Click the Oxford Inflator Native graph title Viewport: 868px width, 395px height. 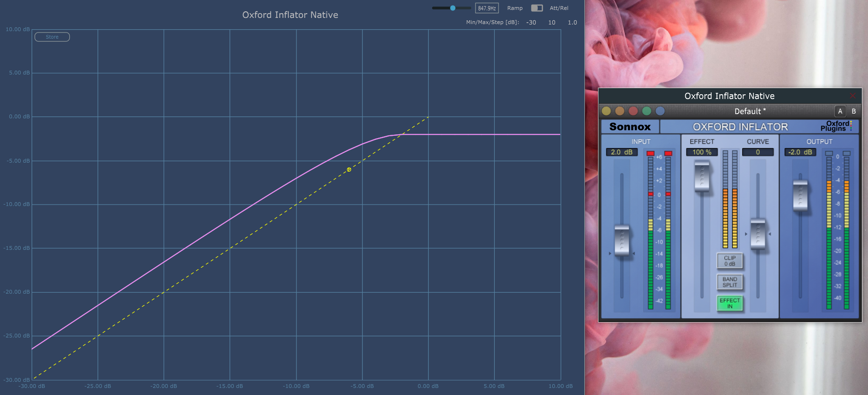(x=290, y=15)
